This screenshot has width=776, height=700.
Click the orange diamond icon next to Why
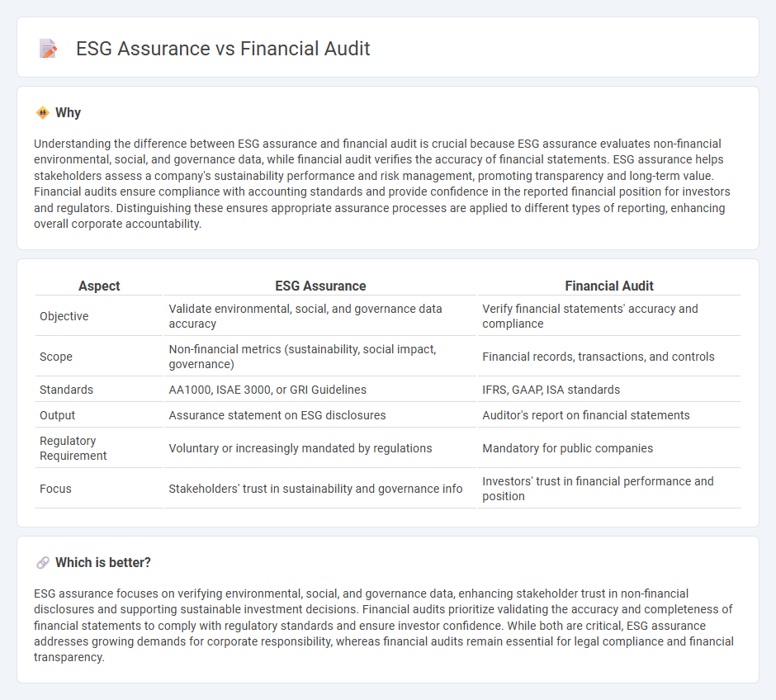tap(43, 113)
